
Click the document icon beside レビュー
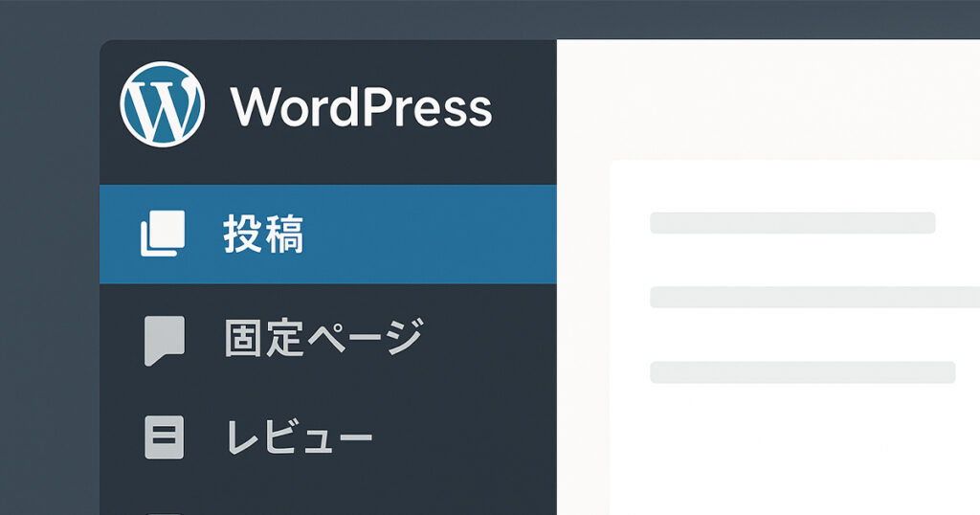click(163, 437)
